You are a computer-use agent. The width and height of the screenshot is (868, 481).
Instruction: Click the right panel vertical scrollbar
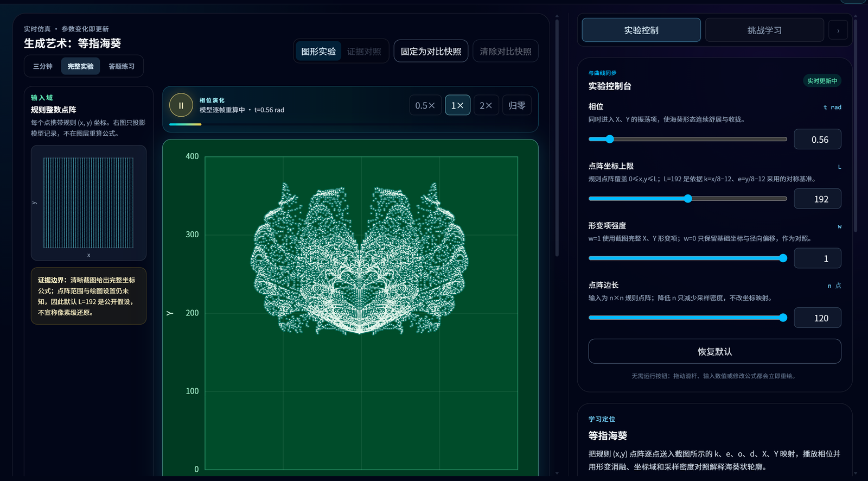point(856,126)
